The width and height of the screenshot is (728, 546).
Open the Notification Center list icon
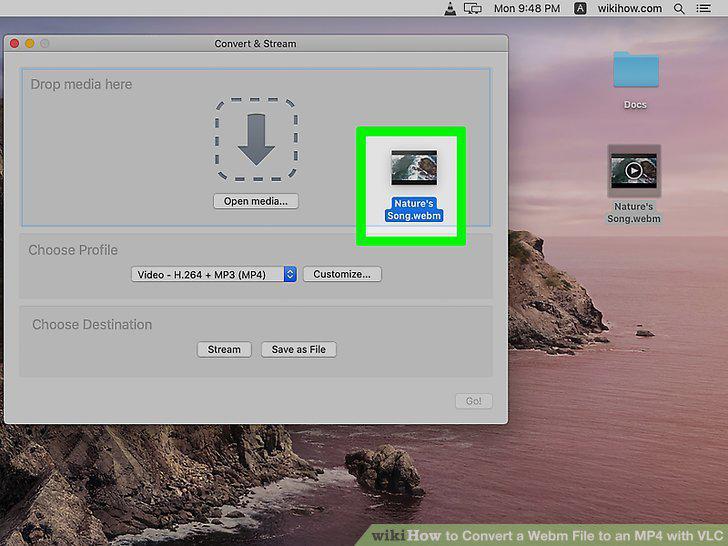click(x=703, y=8)
